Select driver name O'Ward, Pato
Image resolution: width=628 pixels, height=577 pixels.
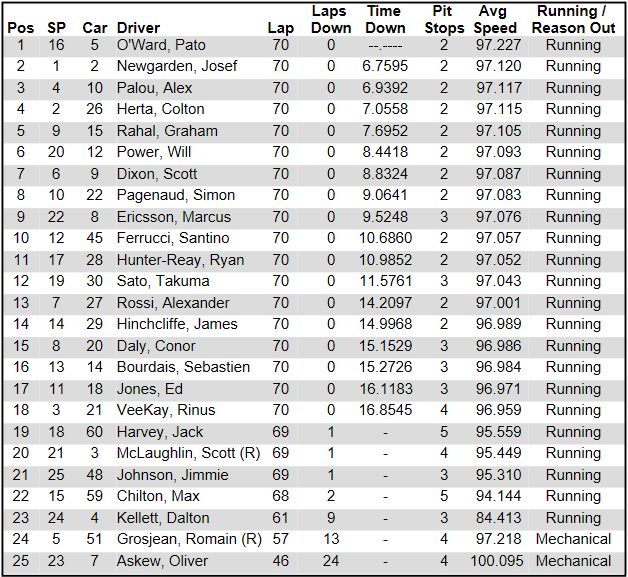(161, 45)
